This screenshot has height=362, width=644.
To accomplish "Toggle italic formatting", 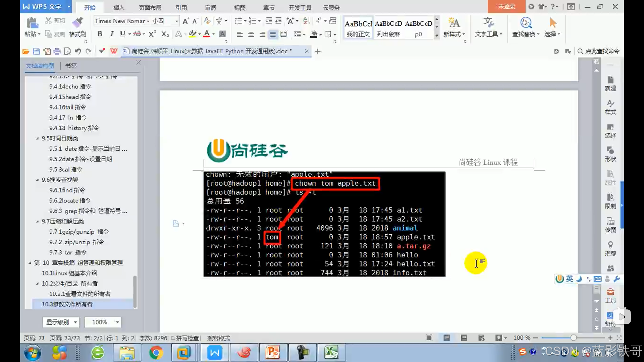I will (x=112, y=34).
